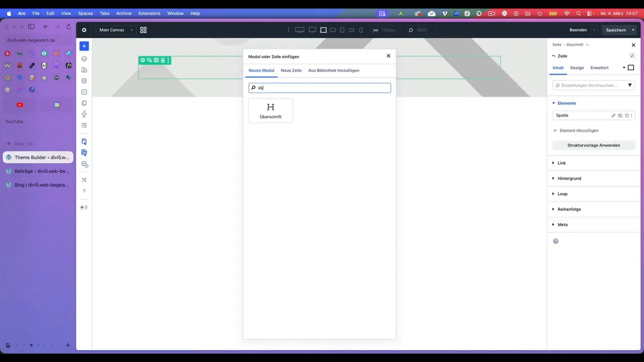This screenshot has width=644, height=362.
Task: Open the Divi quick actions lightning icon
Action: click(84, 114)
